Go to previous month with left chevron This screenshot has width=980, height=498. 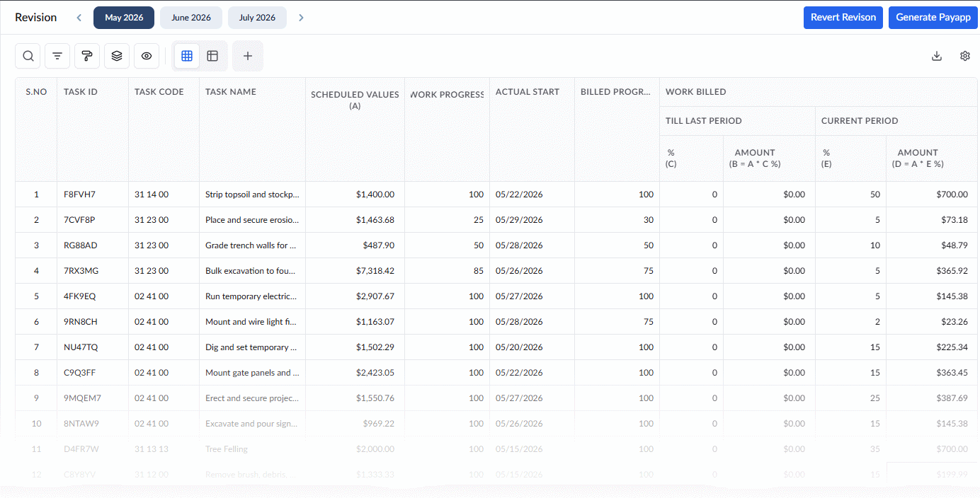[x=79, y=18]
